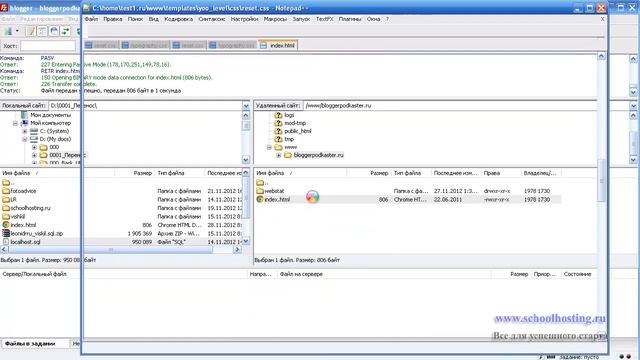The width and height of the screenshot is (640, 360).
Task: Collapse D: (My docs) drive node
Action: tap(24, 139)
